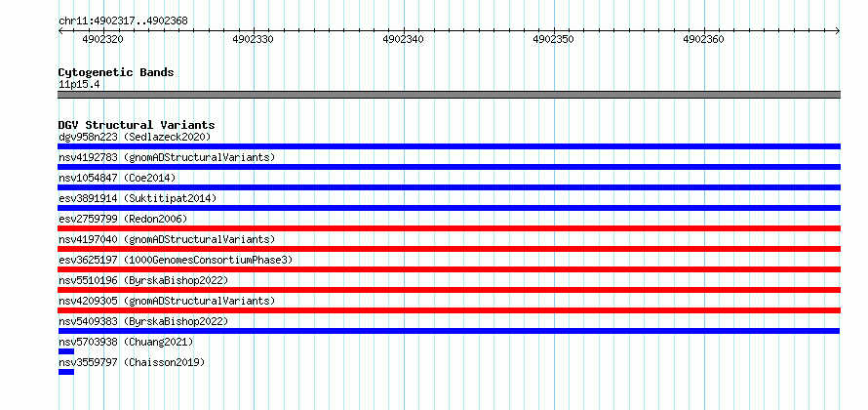The width and height of the screenshot is (868, 410).
Task: Open nsv5703938 (Chuang2021) variant
Action: point(126,342)
